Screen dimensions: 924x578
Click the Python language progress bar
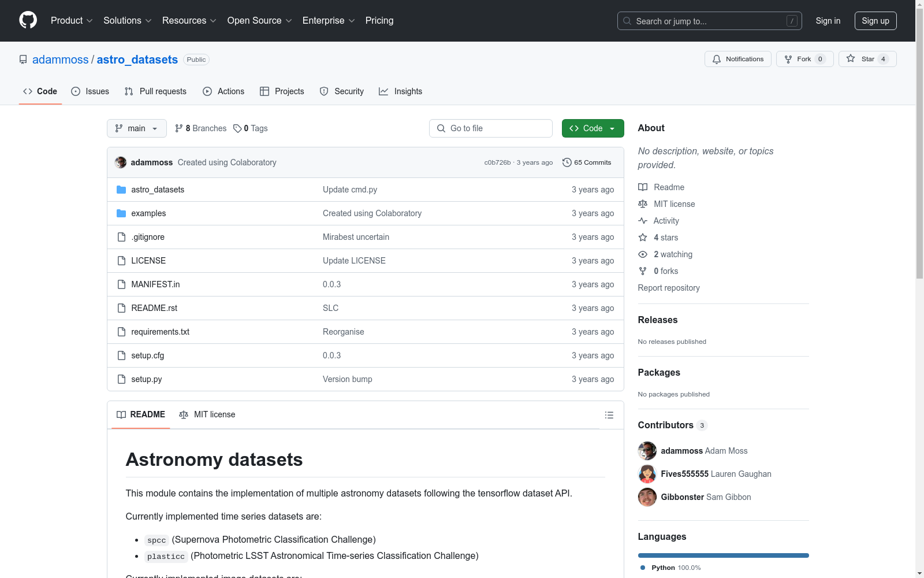click(x=724, y=555)
